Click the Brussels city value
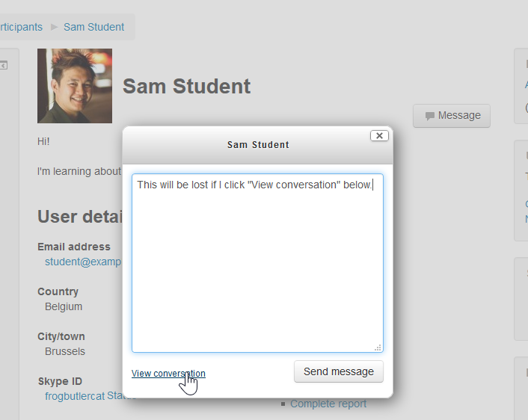Viewport: 528px width, 420px height. [64, 351]
